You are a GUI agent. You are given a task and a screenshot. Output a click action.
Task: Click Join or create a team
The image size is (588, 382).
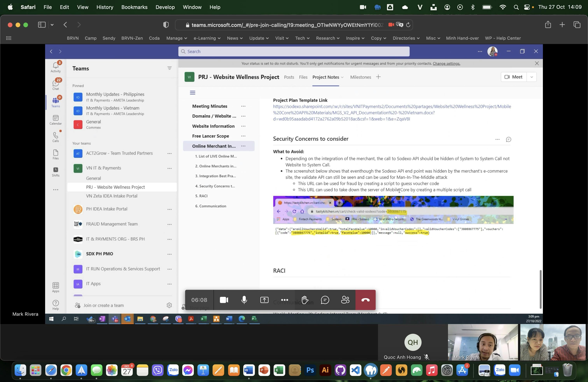tap(103, 305)
